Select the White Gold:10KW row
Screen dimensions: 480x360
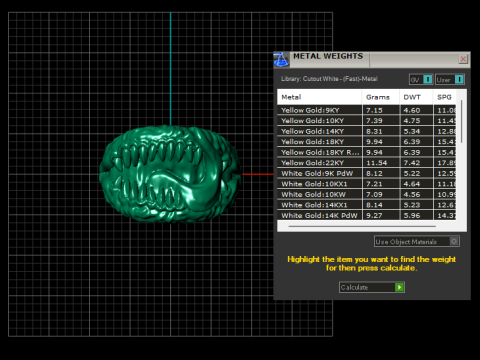pos(367,194)
